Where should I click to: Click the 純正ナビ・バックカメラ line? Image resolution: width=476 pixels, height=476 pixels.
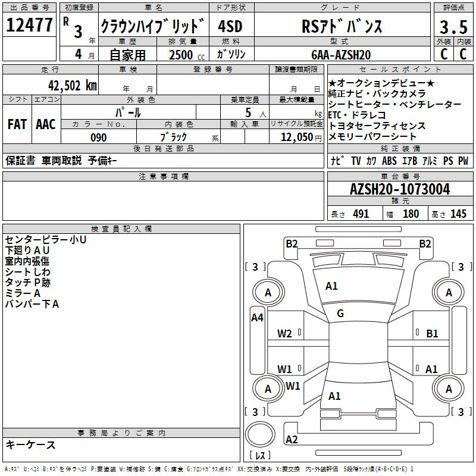pos(377,93)
